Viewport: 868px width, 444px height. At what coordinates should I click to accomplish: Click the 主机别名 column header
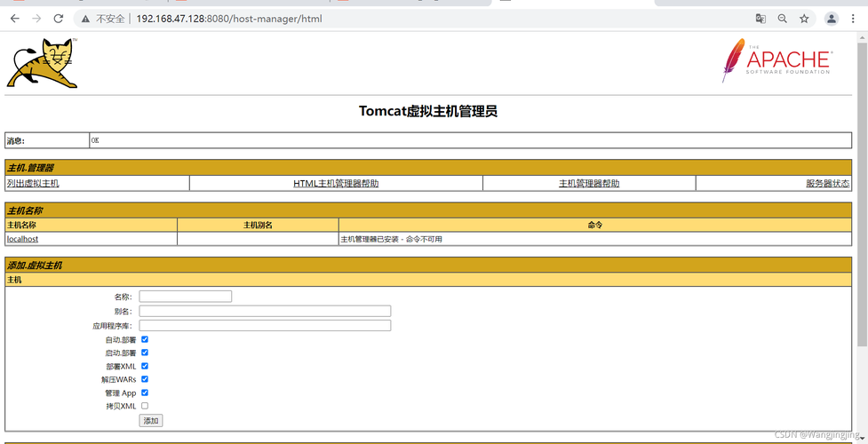[x=258, y=226]
